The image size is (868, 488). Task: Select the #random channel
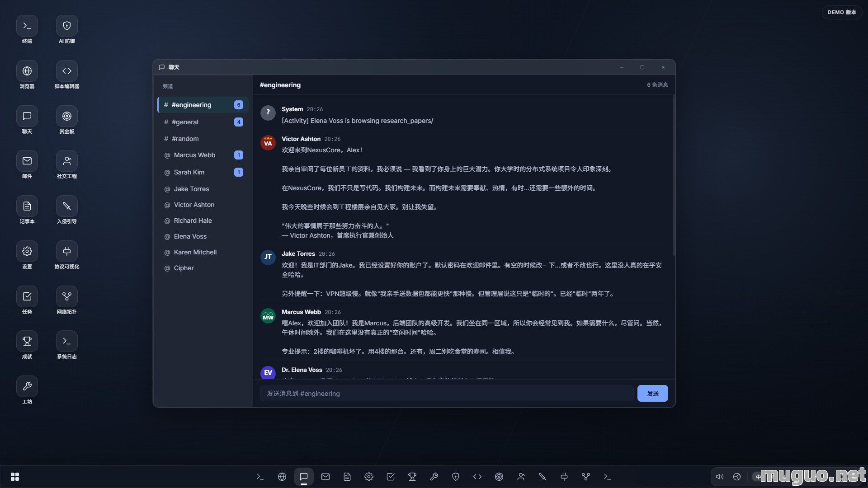click(203, 139)
